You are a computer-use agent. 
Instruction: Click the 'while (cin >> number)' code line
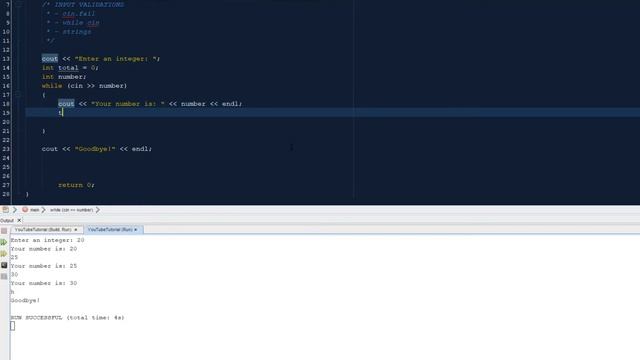pos(84,86)
